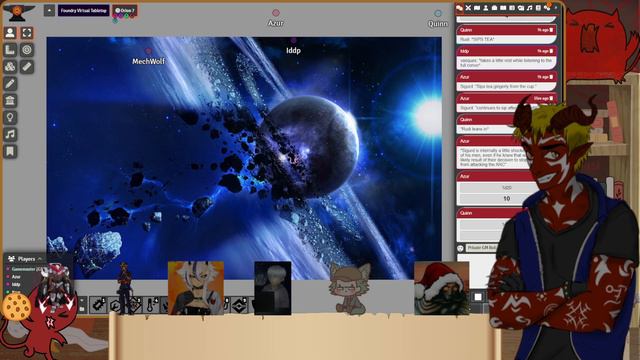Open the Playlists music-note sidebar tab
Screen dimensions: 640x360
tap(529, 8)
